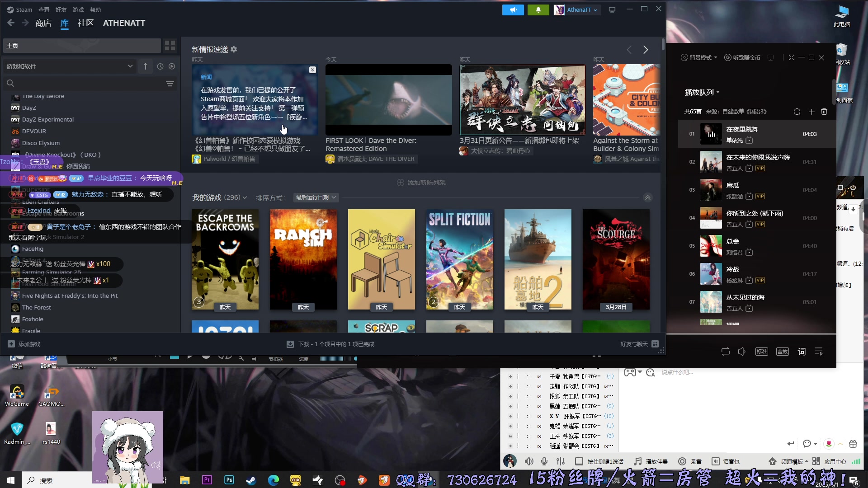Open Steam downloads icon at bottom

click(x=290, y=344)
